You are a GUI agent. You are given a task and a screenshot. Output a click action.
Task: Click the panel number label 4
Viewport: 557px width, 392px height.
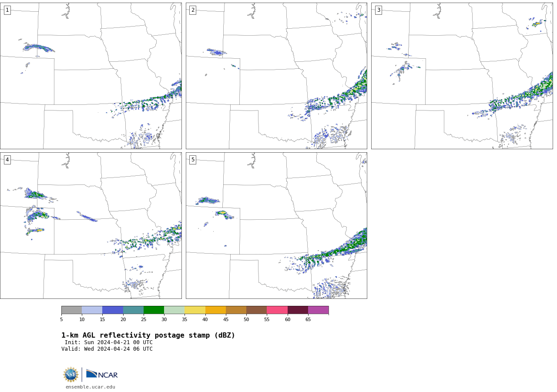7,160
